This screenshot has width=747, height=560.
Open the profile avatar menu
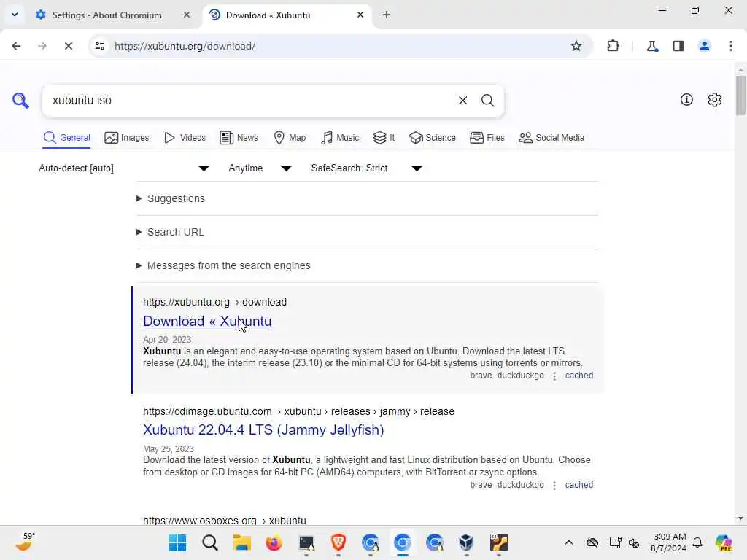click(x=704, y=46)
